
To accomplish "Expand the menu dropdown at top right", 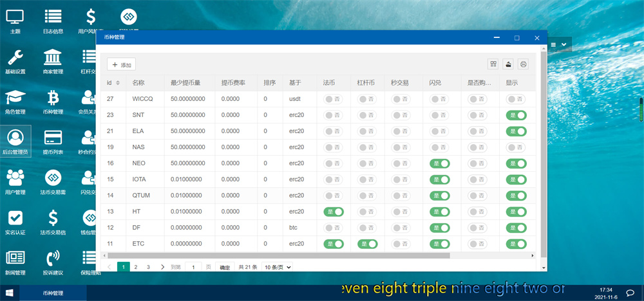I will (559, 44).
